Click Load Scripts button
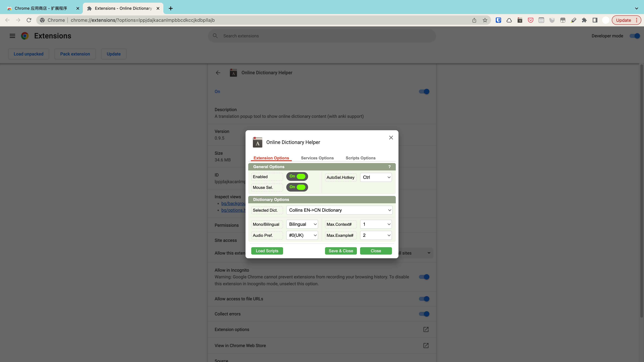The width and height of the screenshot is (644, 362). tap(267, 251)
